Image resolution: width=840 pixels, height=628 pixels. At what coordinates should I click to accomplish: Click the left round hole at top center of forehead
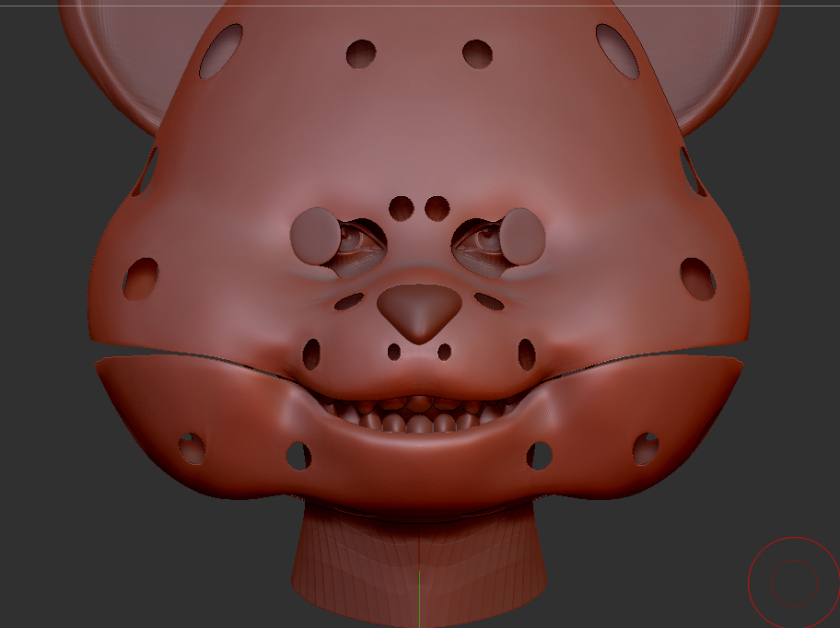point(361,53)
